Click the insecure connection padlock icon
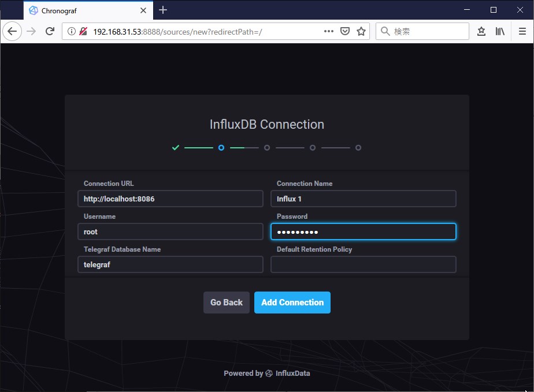The height and width of the screenshot is (392, 534). pos(83,31)
